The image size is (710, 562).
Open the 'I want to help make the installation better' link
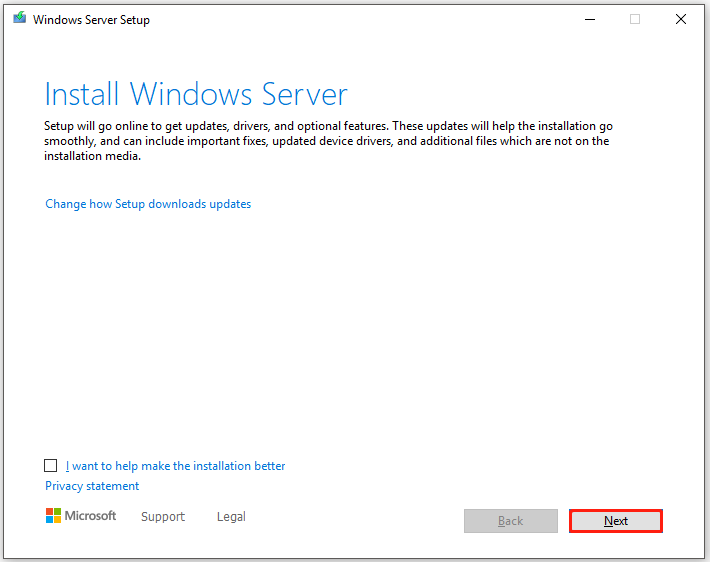pyautogui.click(x=176, y=466)
